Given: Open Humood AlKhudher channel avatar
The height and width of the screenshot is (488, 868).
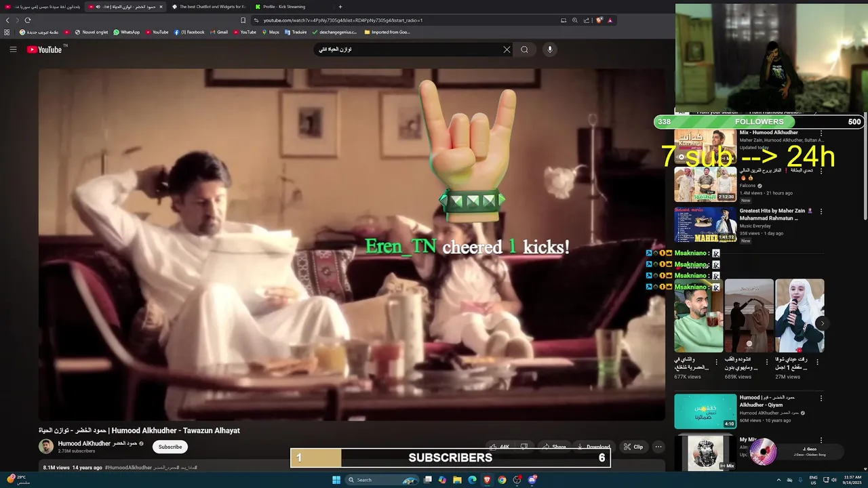Looking at the screenshot, I should [x=46, y=447].
